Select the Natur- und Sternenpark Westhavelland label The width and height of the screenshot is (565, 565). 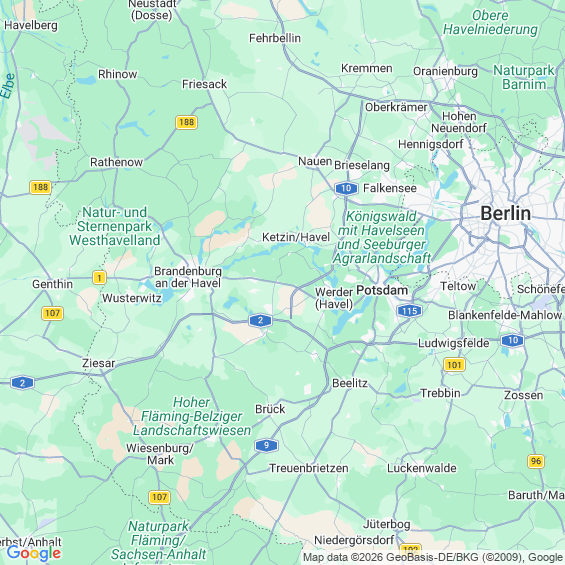click(115, 226)
